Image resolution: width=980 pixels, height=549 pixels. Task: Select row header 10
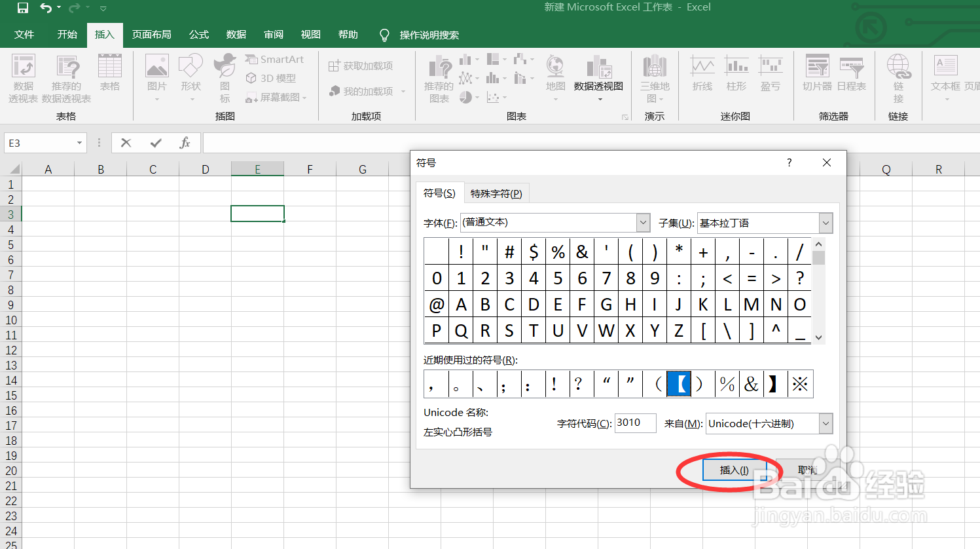point(11,320)
